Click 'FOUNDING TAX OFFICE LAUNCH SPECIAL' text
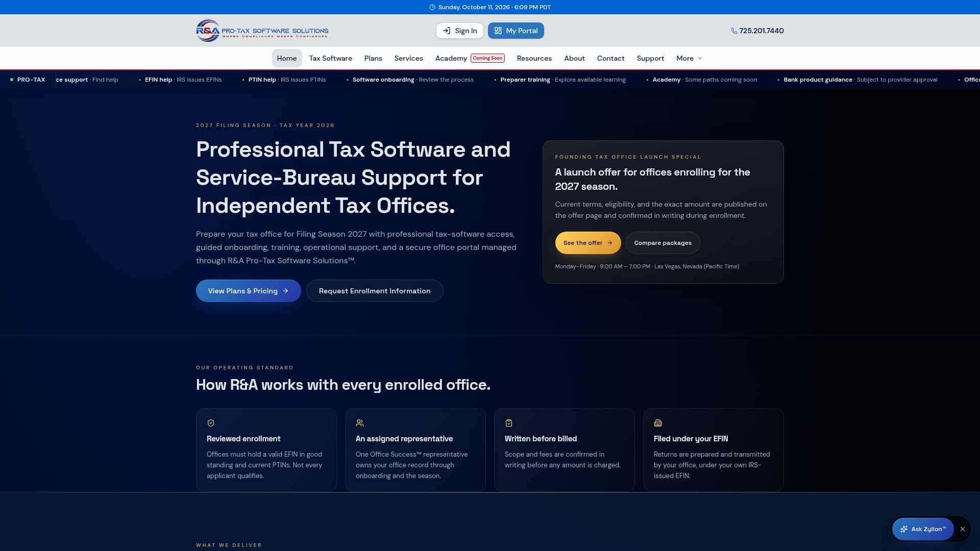Screen dimensions: 980x551 [628, 157]
